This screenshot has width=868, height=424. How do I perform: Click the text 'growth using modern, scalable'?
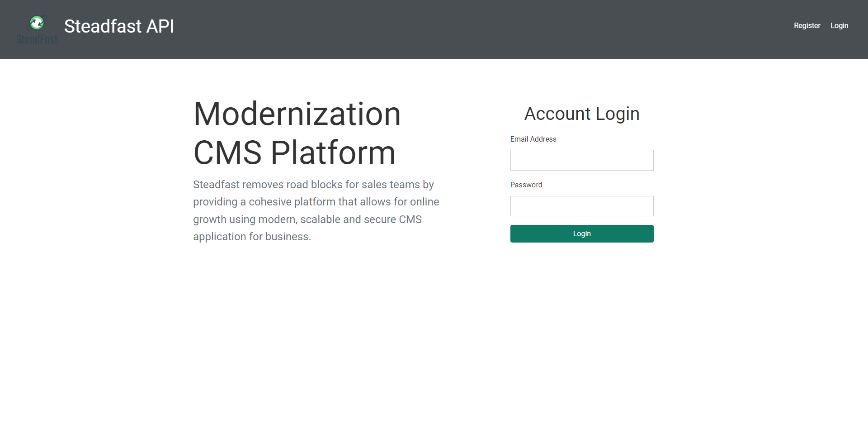267,219
